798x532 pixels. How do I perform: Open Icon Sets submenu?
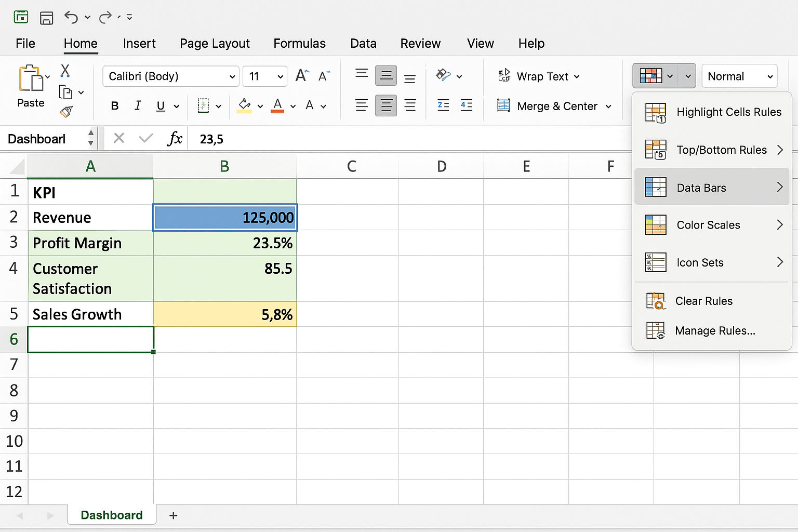click(712, 262)
